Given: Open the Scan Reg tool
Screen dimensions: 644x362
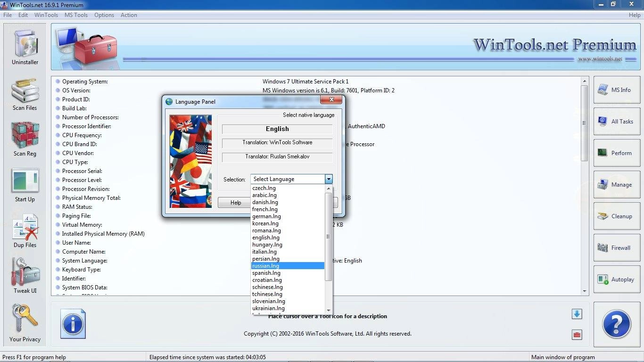Looking at the screenshot, I should pos(25,140).
